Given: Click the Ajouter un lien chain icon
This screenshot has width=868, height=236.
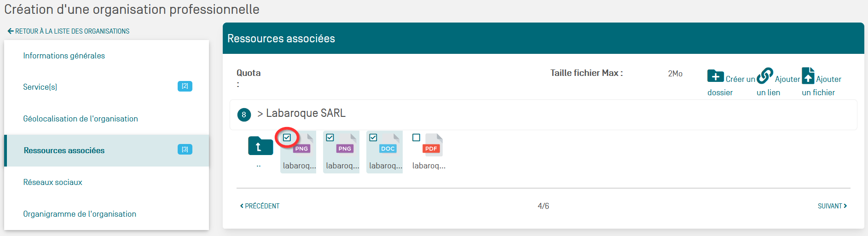Looking at the screenshot, I should click(x=764, y=76).
